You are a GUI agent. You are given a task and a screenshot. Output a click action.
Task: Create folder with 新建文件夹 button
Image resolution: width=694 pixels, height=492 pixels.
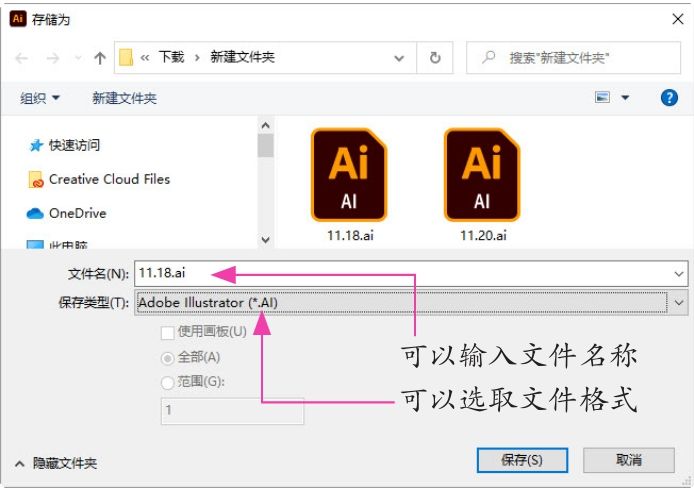coord(124,98)
